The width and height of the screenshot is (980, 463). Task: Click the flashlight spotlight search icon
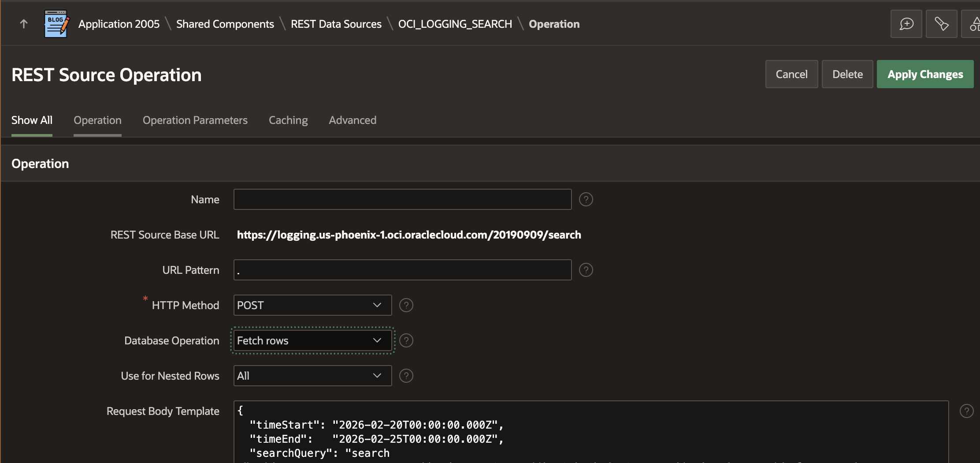tap(942, 23)
